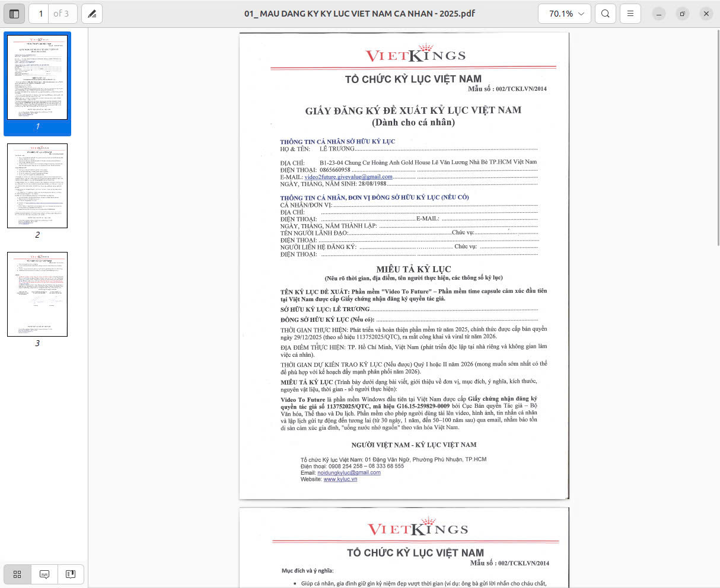Click the page number input field
720x588 pixels.
[40, 14]
